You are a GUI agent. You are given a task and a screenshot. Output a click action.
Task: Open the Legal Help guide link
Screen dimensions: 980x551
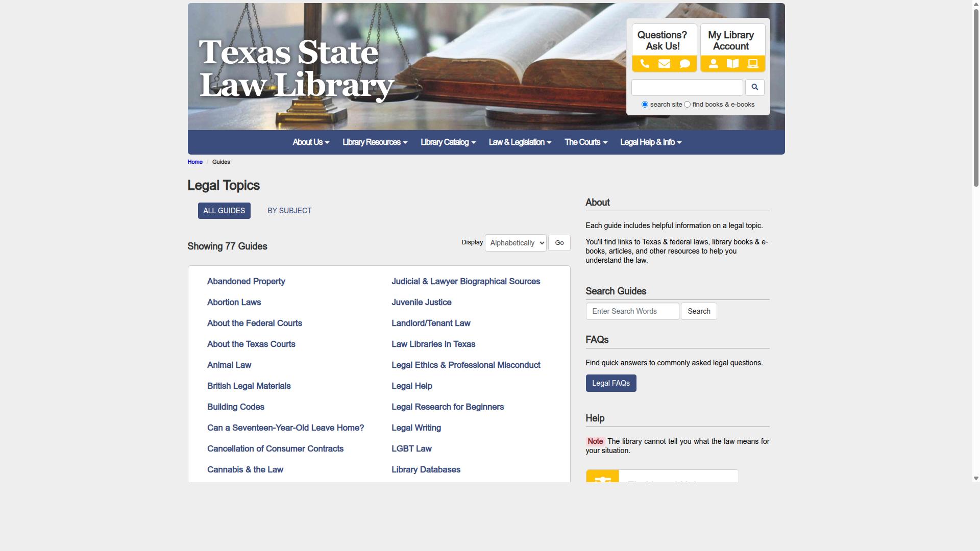tap(411, 386)
